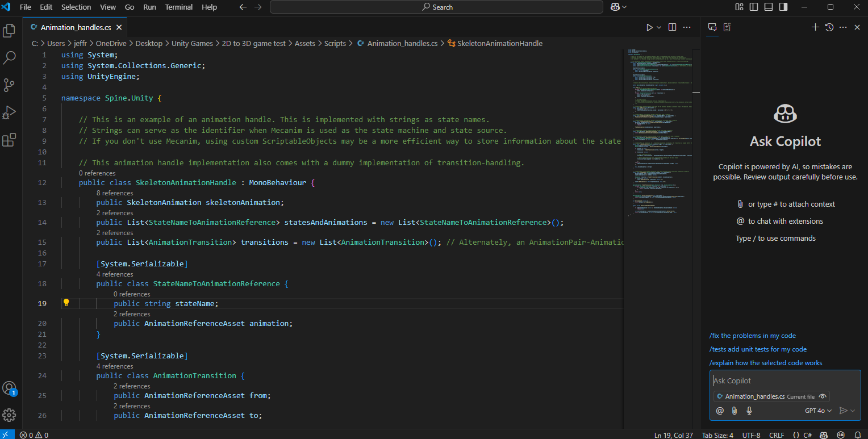Click the /fix the problems link
This screenshot has height=439, width=868.
point(752,336)
